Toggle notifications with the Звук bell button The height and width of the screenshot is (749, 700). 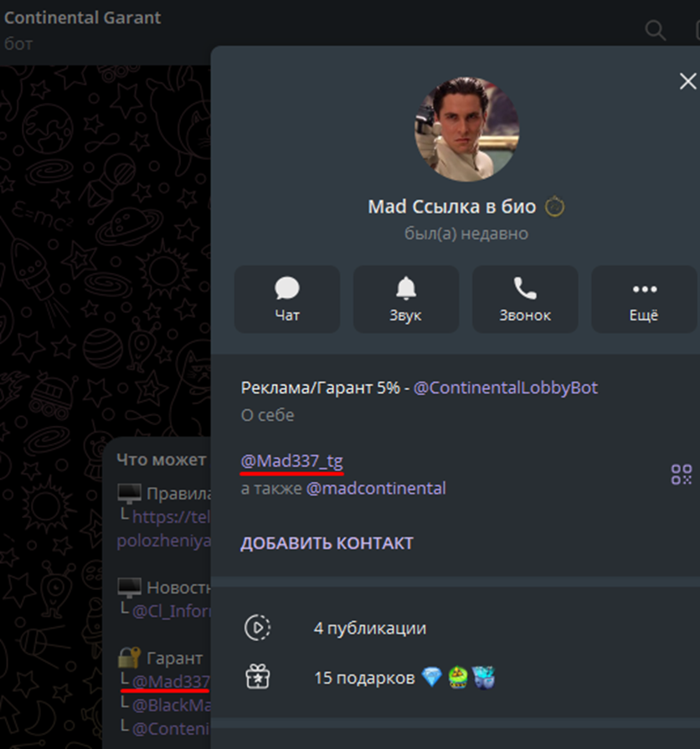click(x=406, y=300)
